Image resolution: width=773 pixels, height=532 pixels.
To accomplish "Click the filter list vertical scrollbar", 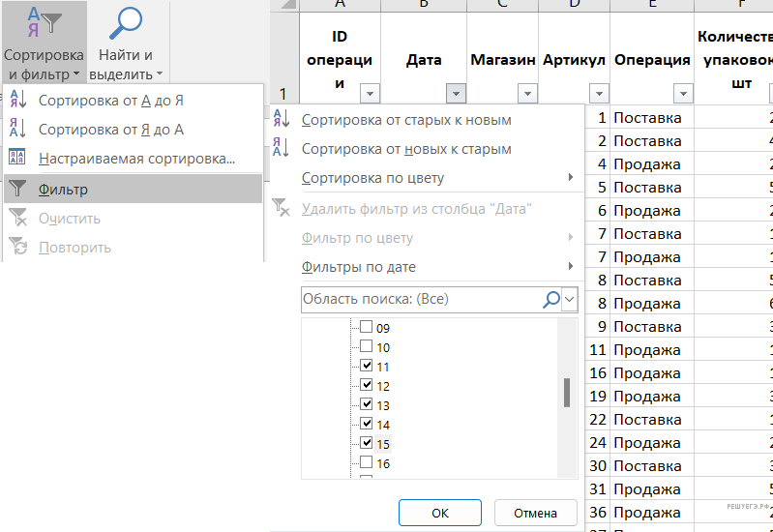I will pos(567,392).
